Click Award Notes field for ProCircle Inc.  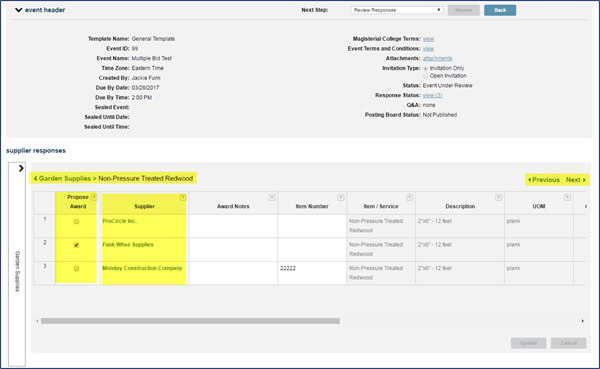click(x=233, y=226)
